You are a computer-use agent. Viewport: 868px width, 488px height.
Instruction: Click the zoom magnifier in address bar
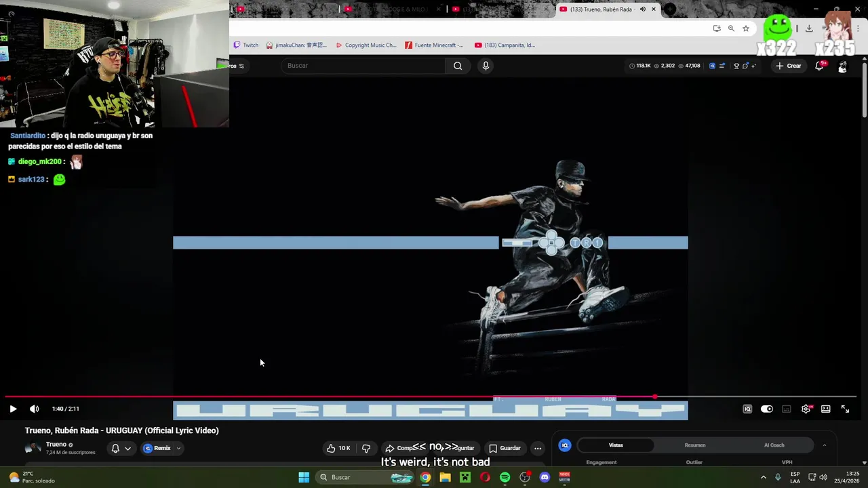coord(731,28)
